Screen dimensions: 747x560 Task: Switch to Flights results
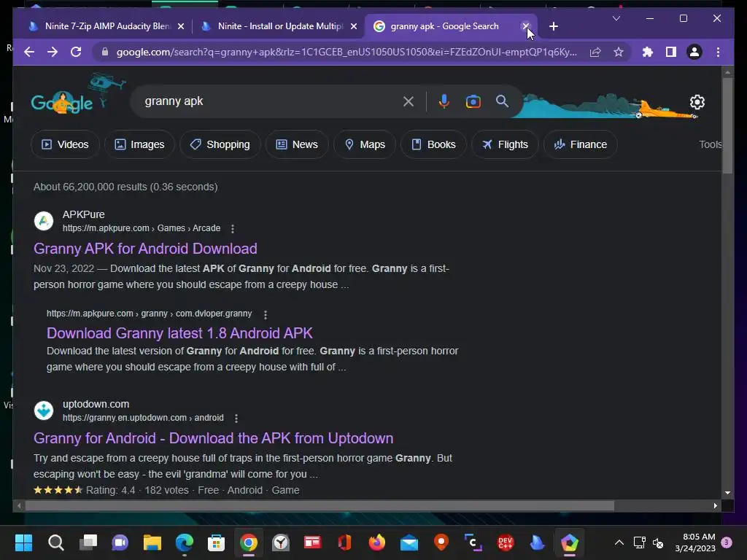(x=505, y=144)
